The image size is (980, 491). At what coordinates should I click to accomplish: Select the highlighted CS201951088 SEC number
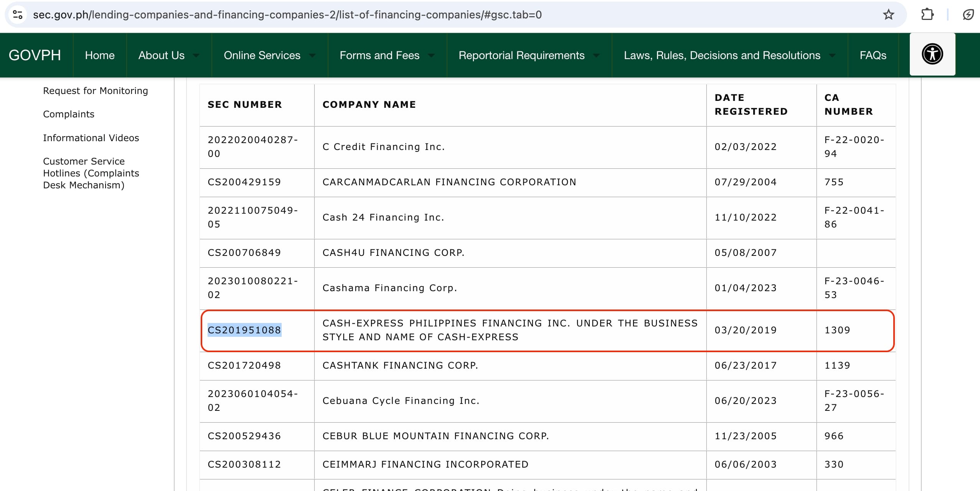tap(244, 330)
